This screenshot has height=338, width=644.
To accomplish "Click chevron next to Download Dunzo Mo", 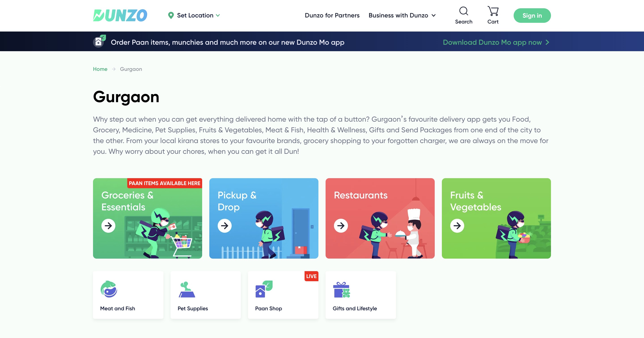I will pos(547,42).
